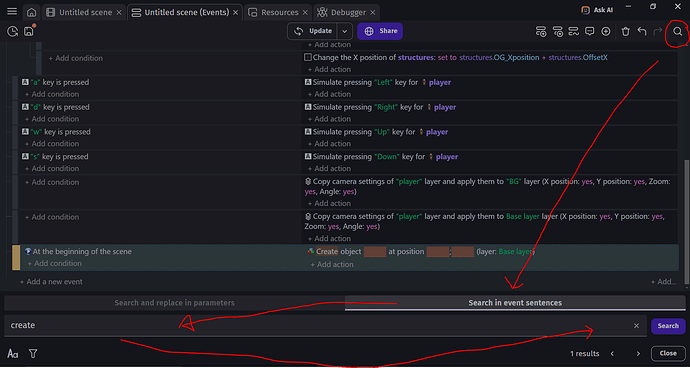Click the add comment icon
This screenshot has height=368, width=690.
pyautogui.click(x=590, y=31)
